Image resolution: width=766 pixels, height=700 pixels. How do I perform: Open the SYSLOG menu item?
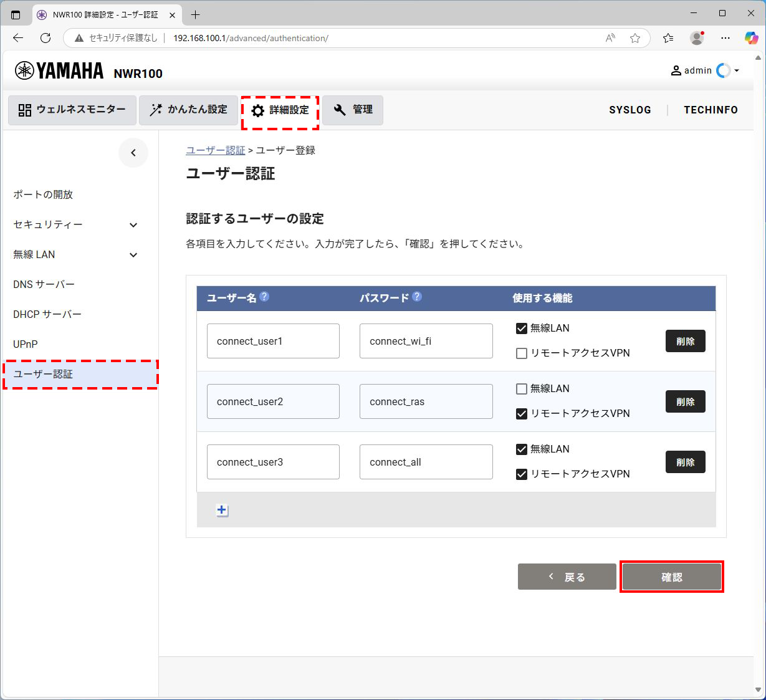coord(630,110)
